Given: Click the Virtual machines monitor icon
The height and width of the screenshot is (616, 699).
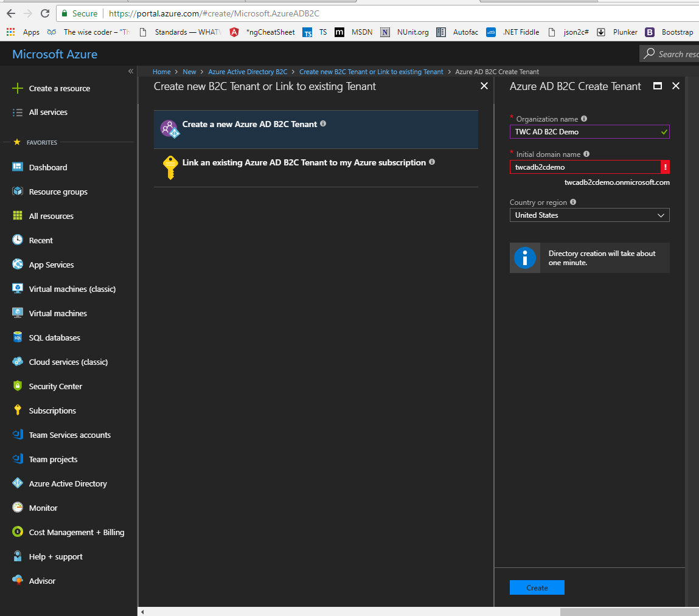Looking at the screenshot, I should coord(18,313).
